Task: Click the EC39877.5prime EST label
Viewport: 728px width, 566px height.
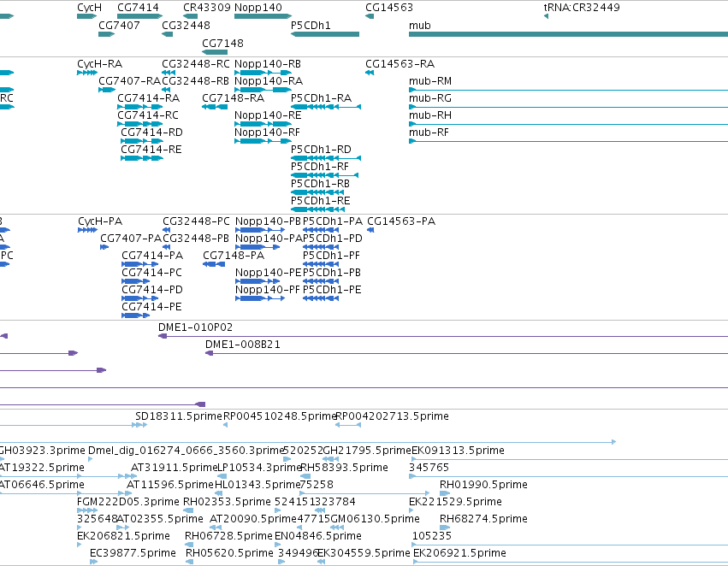Action: (133, 554)
